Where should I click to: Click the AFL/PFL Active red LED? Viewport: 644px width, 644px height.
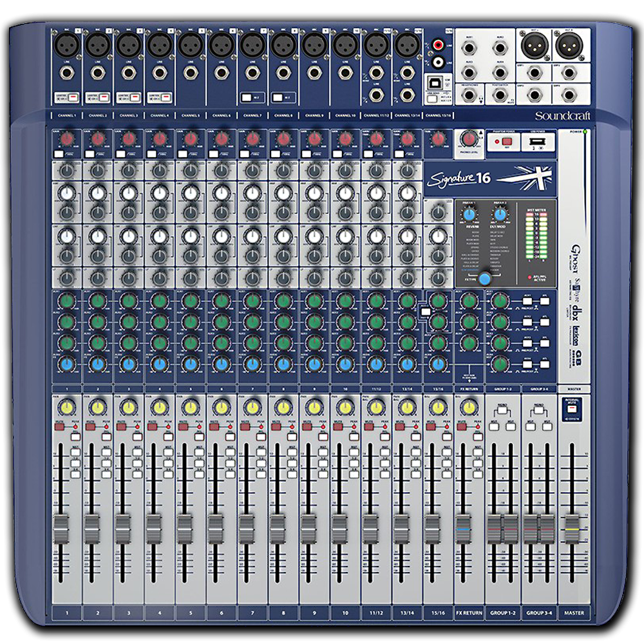tap(530, 277)
